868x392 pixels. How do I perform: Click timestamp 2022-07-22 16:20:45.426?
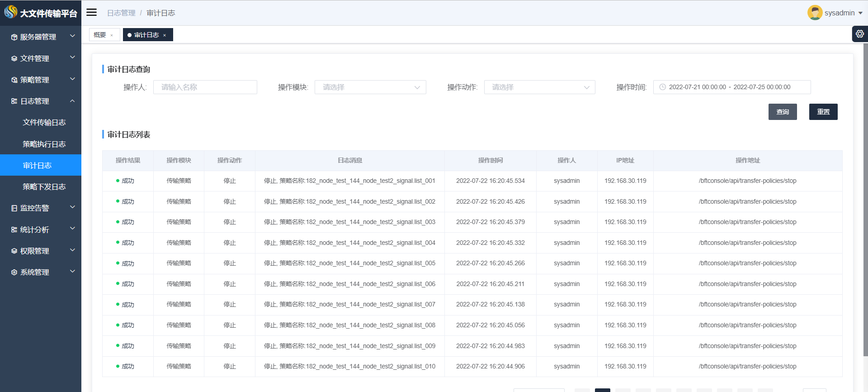tap(491, 201)
